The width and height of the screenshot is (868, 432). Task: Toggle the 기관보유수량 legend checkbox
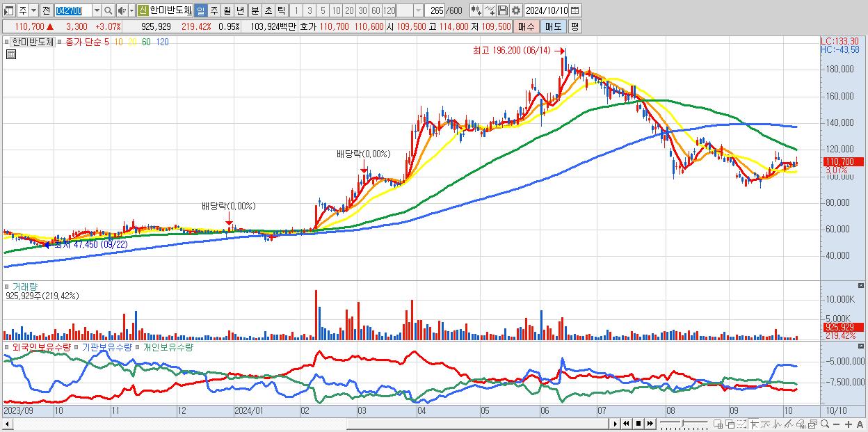(77, 346)
